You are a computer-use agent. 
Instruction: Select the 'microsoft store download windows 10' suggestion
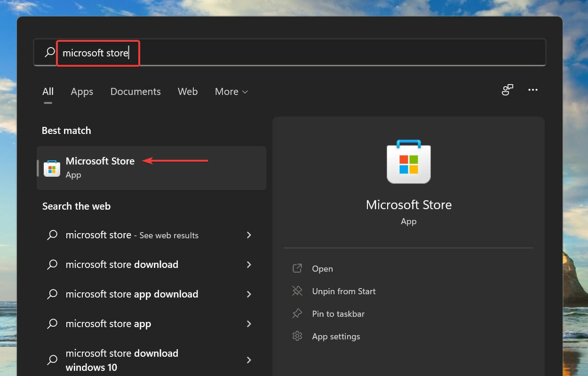click(x=121, y=360)
